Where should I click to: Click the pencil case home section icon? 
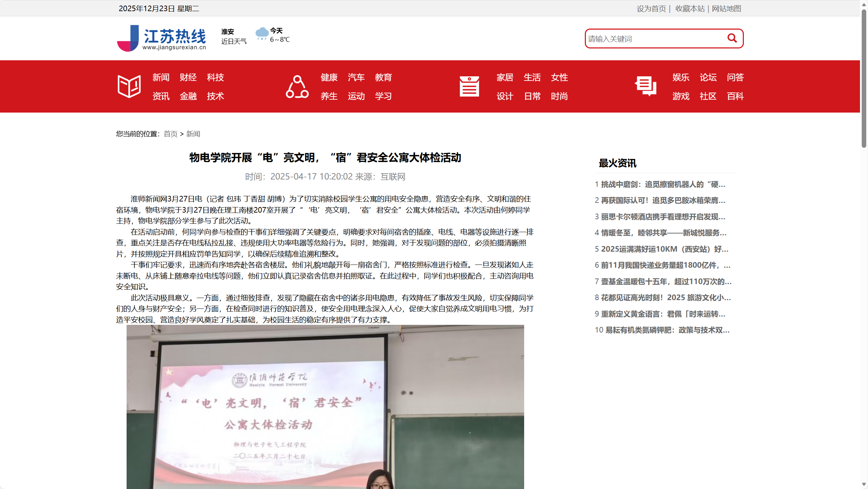point(469,86)
